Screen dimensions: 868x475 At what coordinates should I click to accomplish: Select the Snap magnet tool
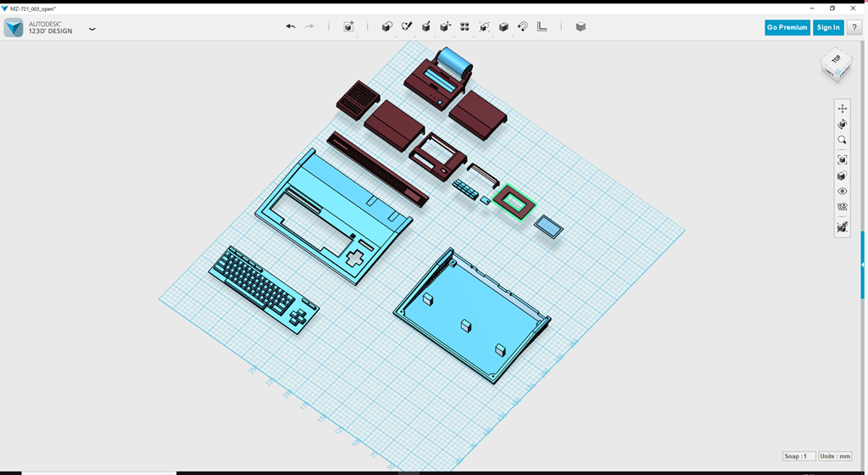coord(523,27)
